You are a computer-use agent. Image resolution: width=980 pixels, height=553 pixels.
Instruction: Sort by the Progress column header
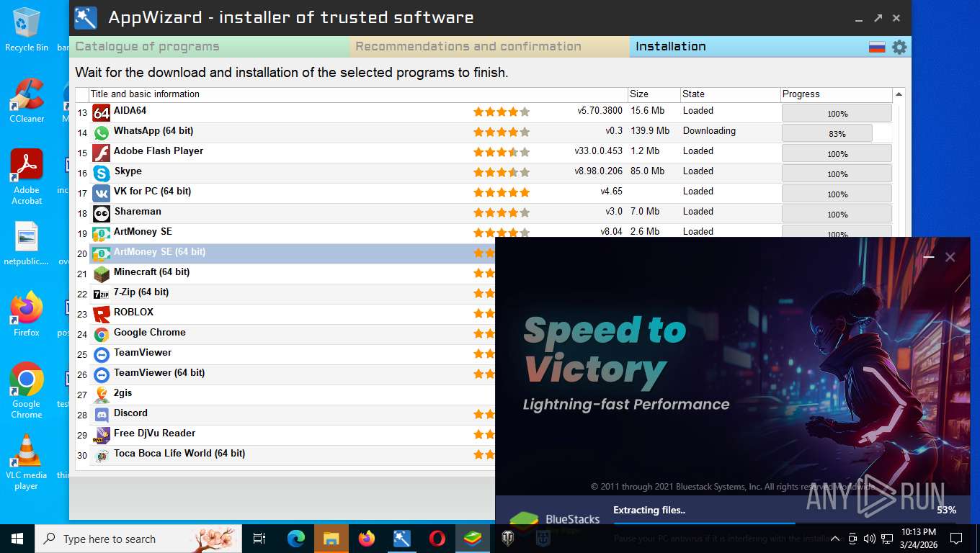coord(837,94)
